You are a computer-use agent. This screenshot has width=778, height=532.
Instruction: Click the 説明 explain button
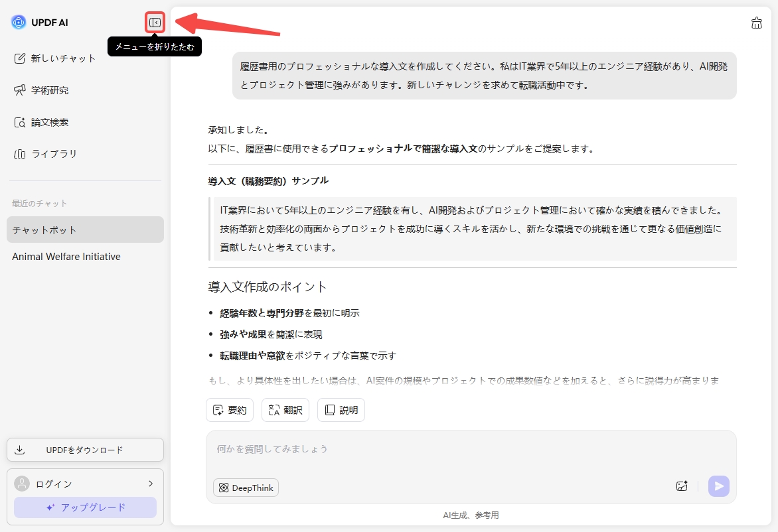click(341, 410)
